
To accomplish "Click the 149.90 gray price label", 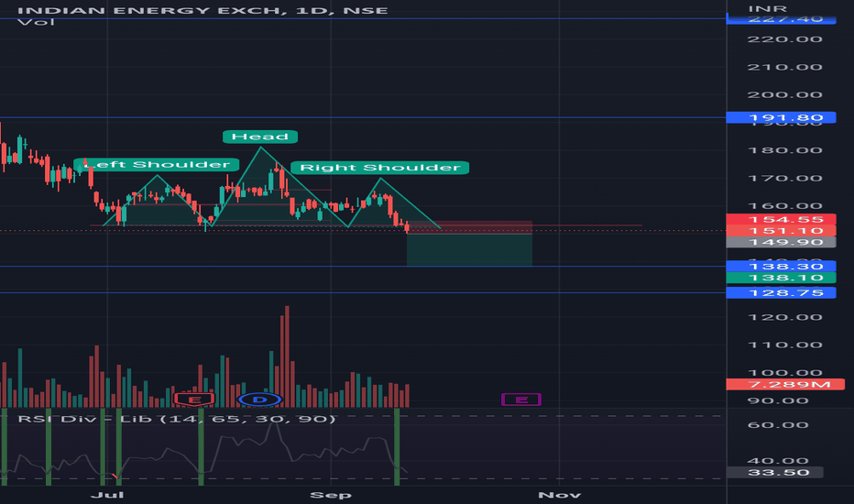I will pyautogui.click(x=781, y=243).
